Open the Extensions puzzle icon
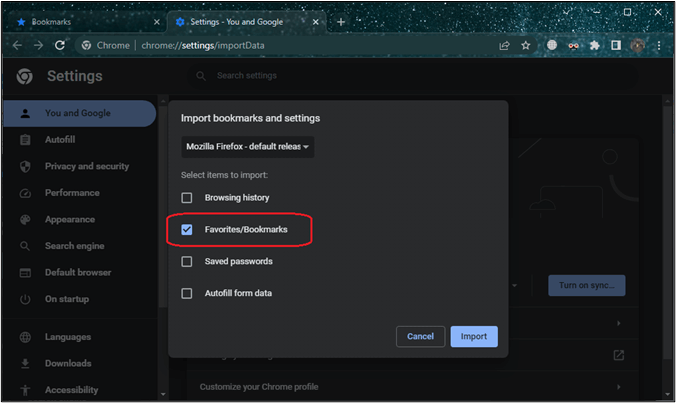Screen dimensions: 676x403 (596, 45)
